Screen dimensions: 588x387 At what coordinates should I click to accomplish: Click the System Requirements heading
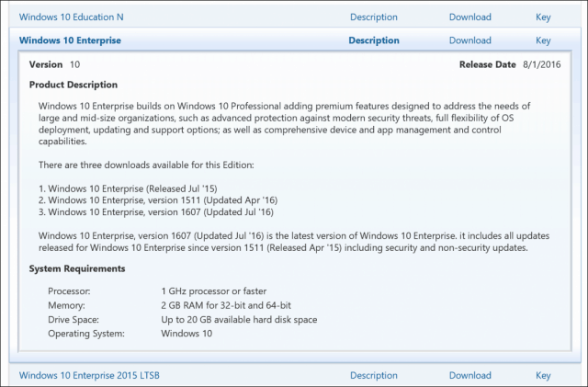pyautogui.click(x=77, y=268)
